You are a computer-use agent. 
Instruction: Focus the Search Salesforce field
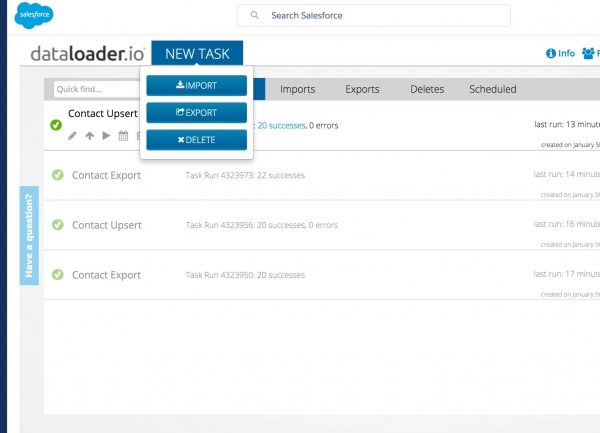373,15
